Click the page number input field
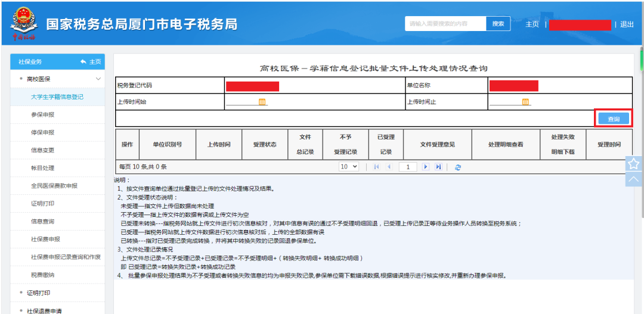644x314 pixels. point(408,167)
